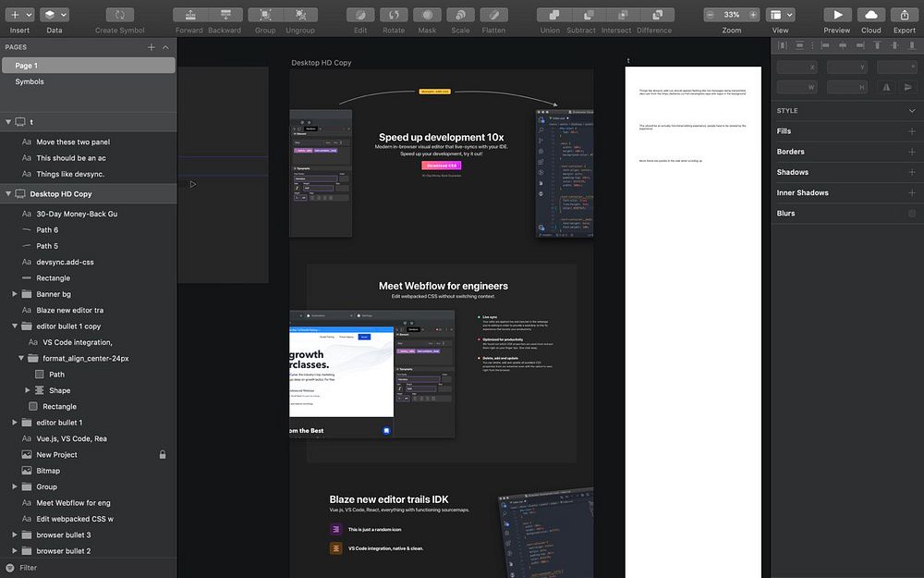The width and height of the screenshot is (924, 578).
Task: Distribute layers horizontally in inspector
Action: (783, 45)
